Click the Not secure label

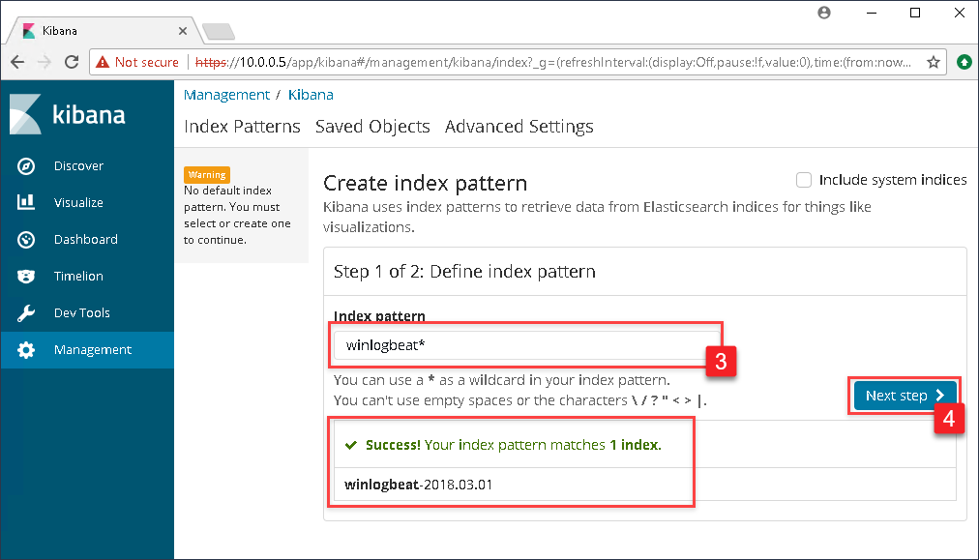[147, 62]
